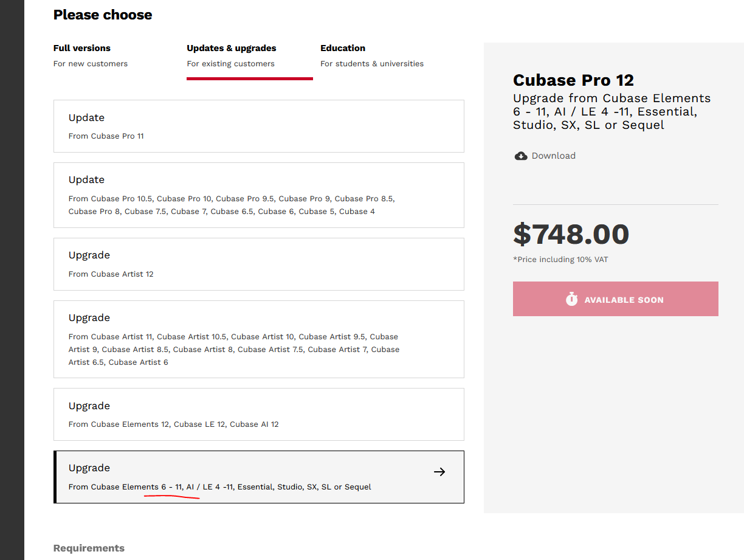This screenshot has width=744, height=560.
Task: Pick Upgrade from Cubase Elements 12, LE 12, AI 12
Action: click(258, 414)
